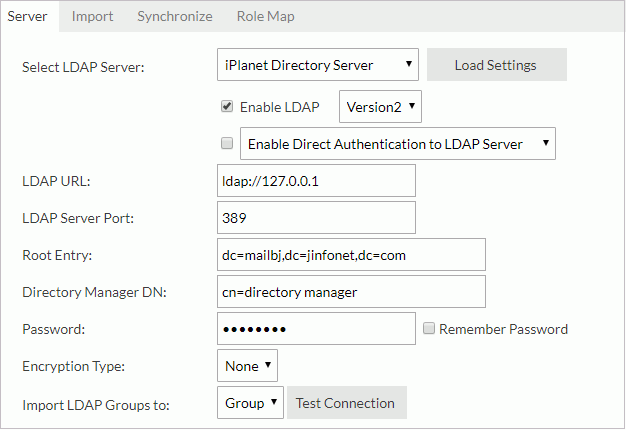Click the Remember Password label text
The width and height of the screenshot is (626, 430).
[x=503, y=329]
